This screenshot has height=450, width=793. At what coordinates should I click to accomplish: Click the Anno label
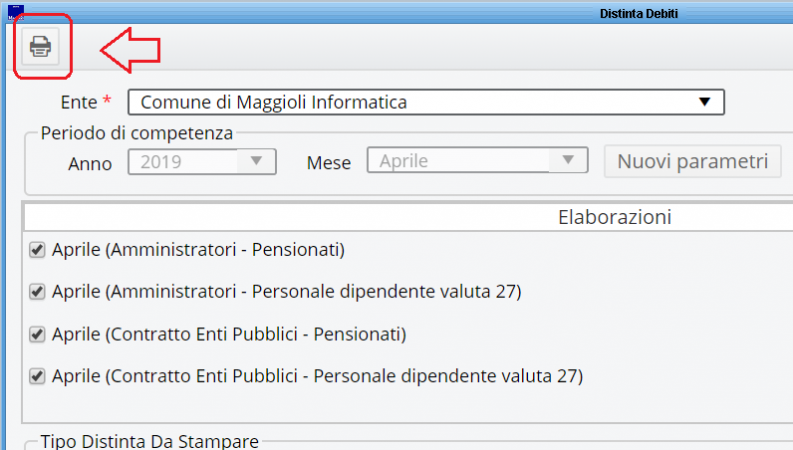(90, 160)
